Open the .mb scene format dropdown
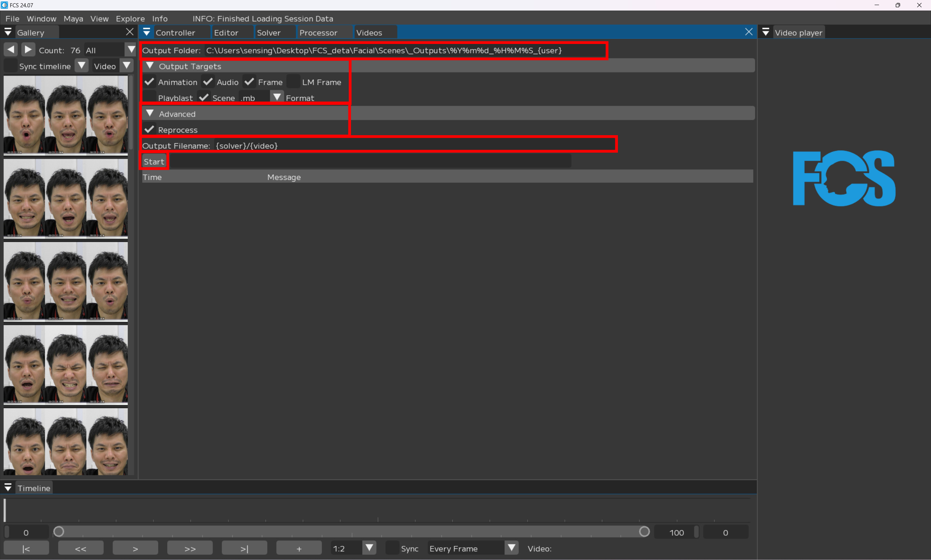Image resolution: width=931 pixels, height=560 pixels. pos(277,97)
